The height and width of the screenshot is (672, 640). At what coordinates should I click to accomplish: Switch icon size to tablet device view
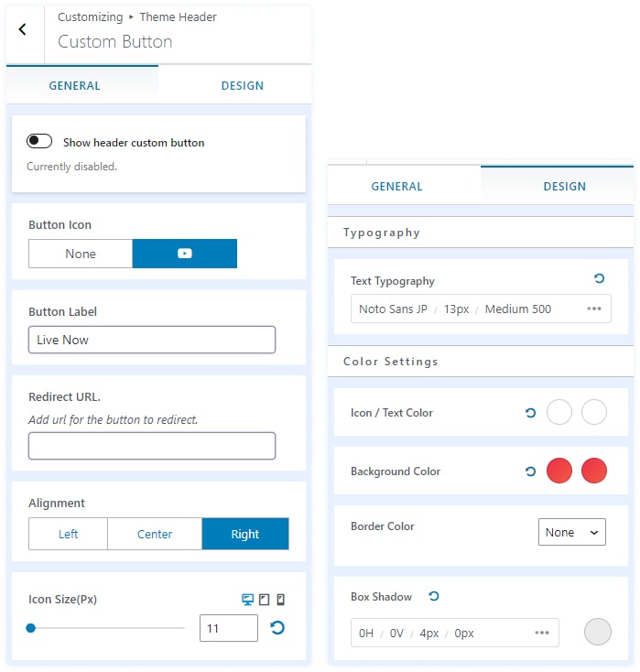click(264, 600)
